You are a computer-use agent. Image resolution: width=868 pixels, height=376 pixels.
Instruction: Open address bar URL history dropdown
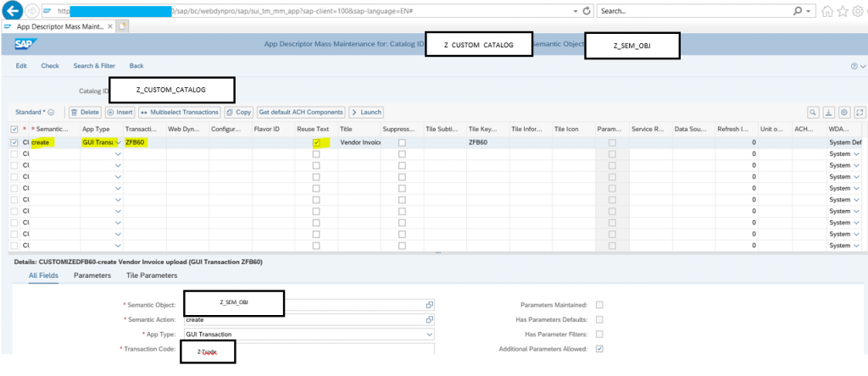tap(576, 11)
